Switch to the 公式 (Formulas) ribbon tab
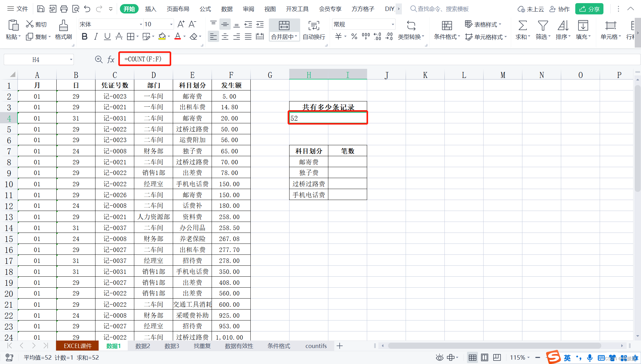 click(205, 9)
